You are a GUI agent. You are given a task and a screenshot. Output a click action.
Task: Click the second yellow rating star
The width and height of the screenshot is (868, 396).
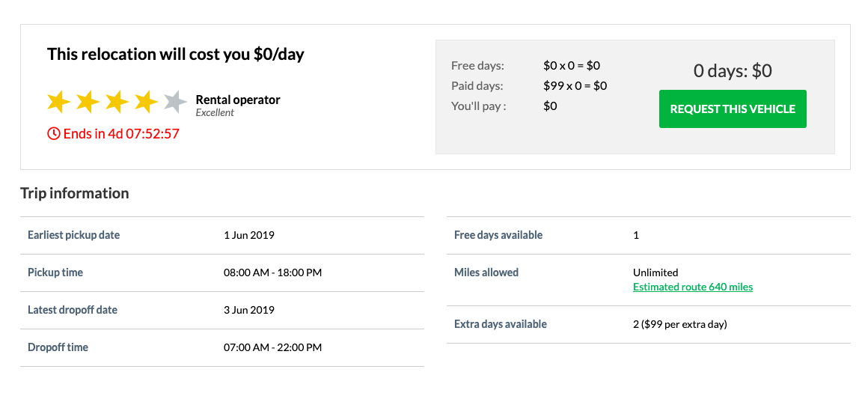tap(88, 101)
